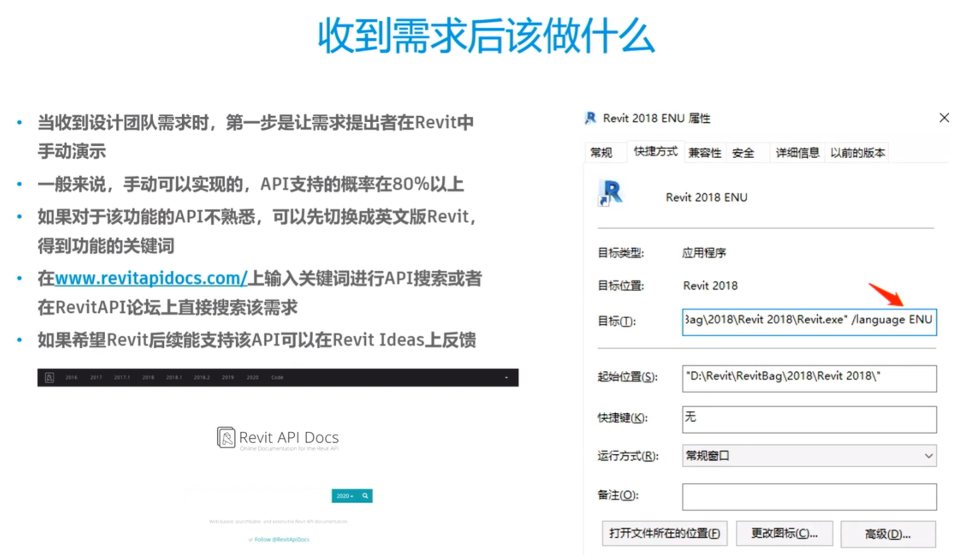Select the 以前的版本 tab
967x560 pixels.
pyautogui.click(x=857, y=153)
